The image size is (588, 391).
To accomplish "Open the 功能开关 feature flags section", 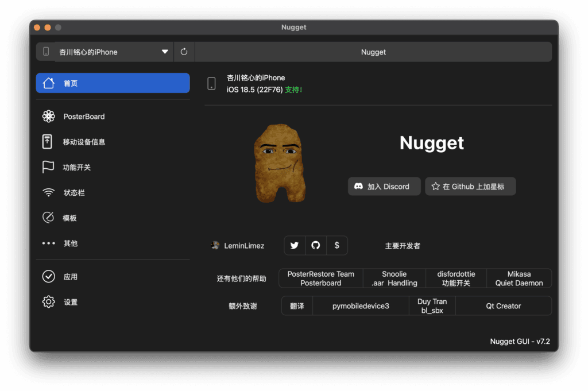I will click(x=75, y=167).
